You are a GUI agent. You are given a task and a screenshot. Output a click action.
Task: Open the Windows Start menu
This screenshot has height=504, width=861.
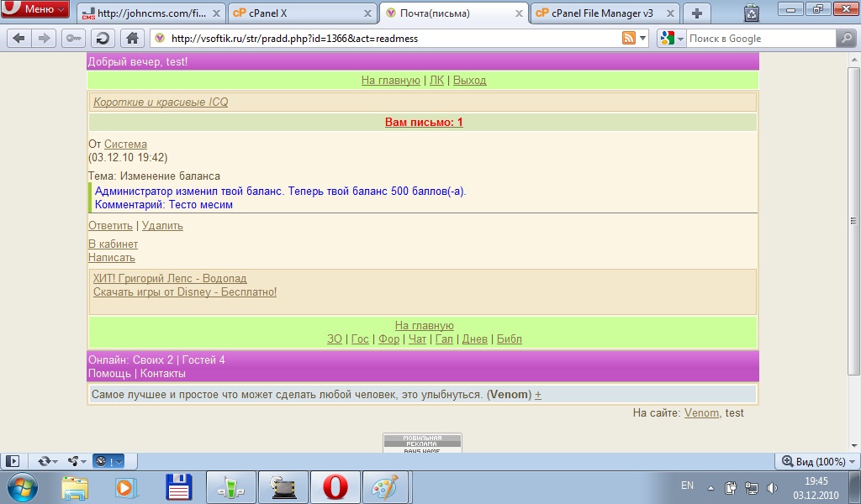click(x=23, y=487)
